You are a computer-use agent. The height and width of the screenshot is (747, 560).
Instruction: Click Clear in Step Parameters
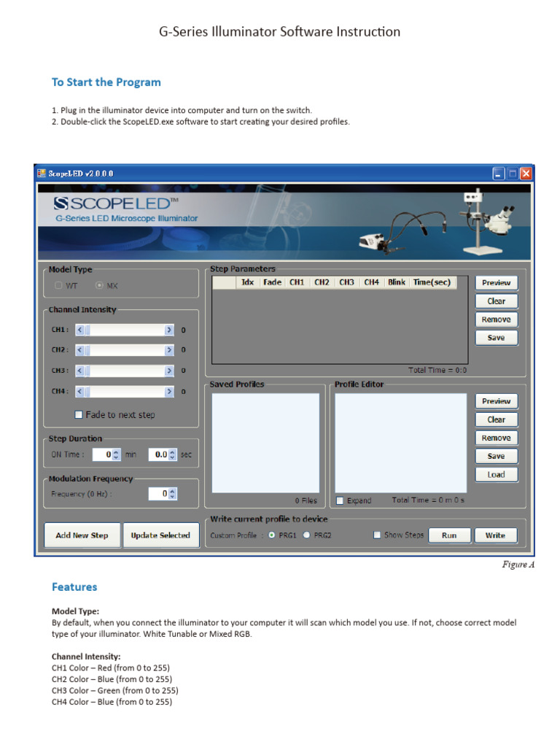(x=496, y=301)
